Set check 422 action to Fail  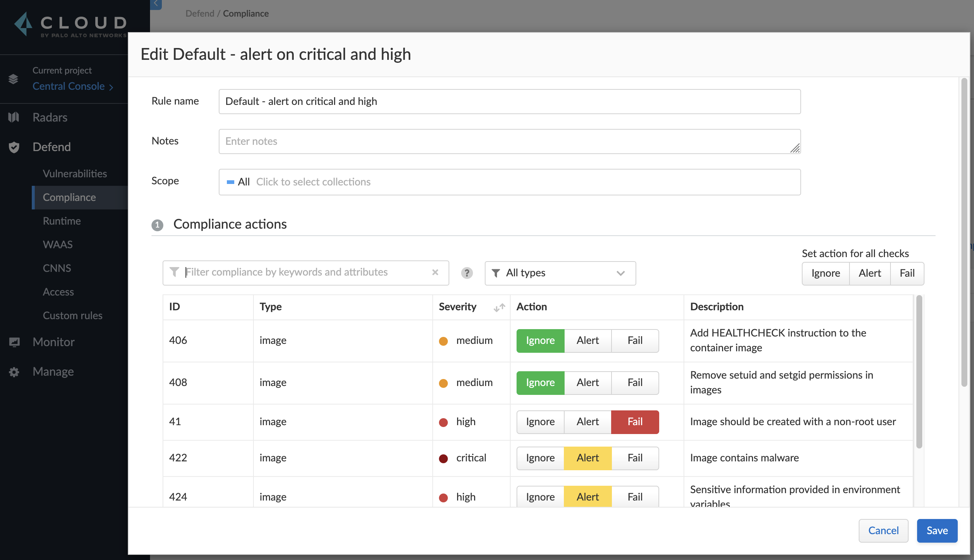pyautogui.click(x=635, y=458)
